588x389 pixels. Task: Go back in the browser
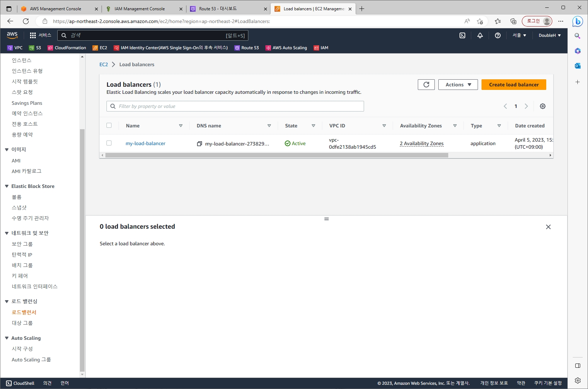click(10, 21)
